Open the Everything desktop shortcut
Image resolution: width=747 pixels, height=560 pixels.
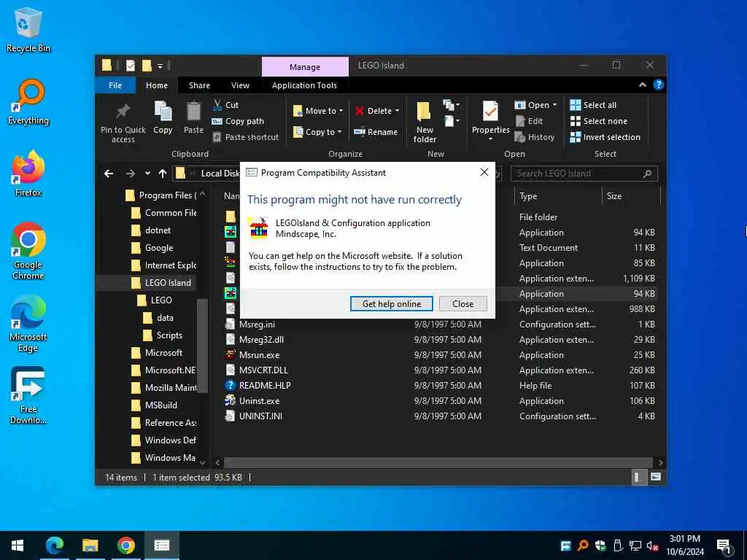[x=28, y=102]
